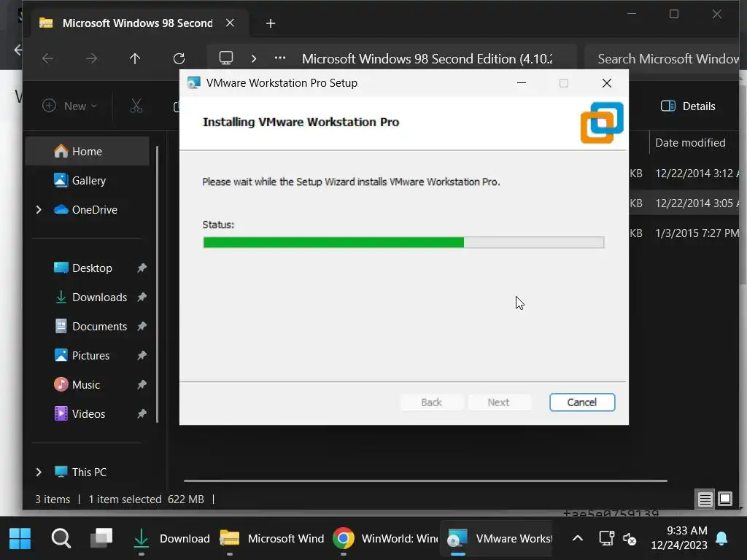Unpin Videos using its pin icon
Image resolution: width=747 pixels, height=560 pixels.
(142, 414)
